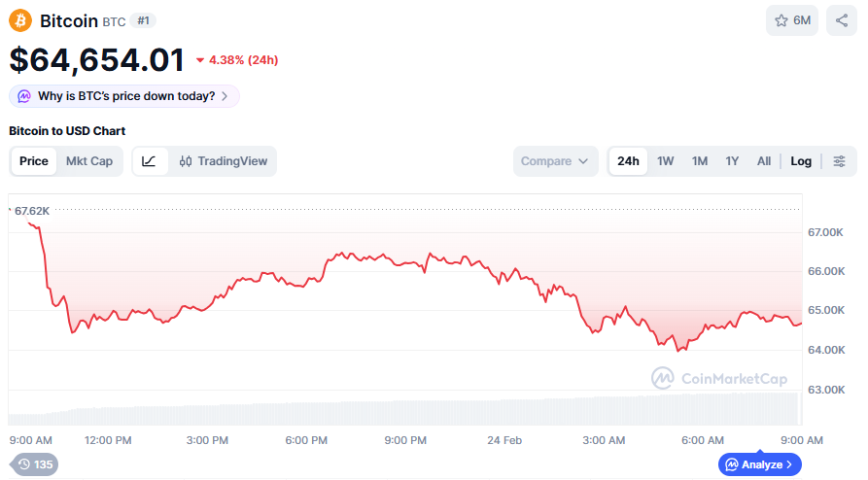868x480 pixels.
Task: Choose the All time range
Action: tap(764, 161)
